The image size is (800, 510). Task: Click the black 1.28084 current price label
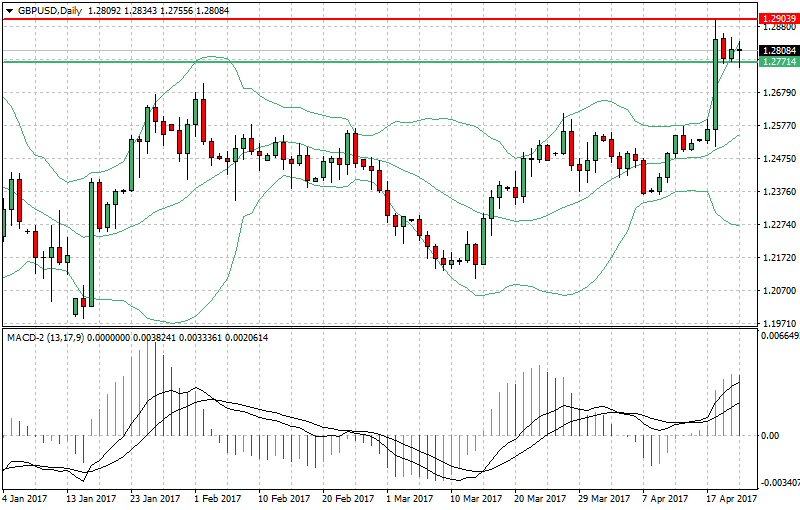pyautogui.click(x=778, y=51)
